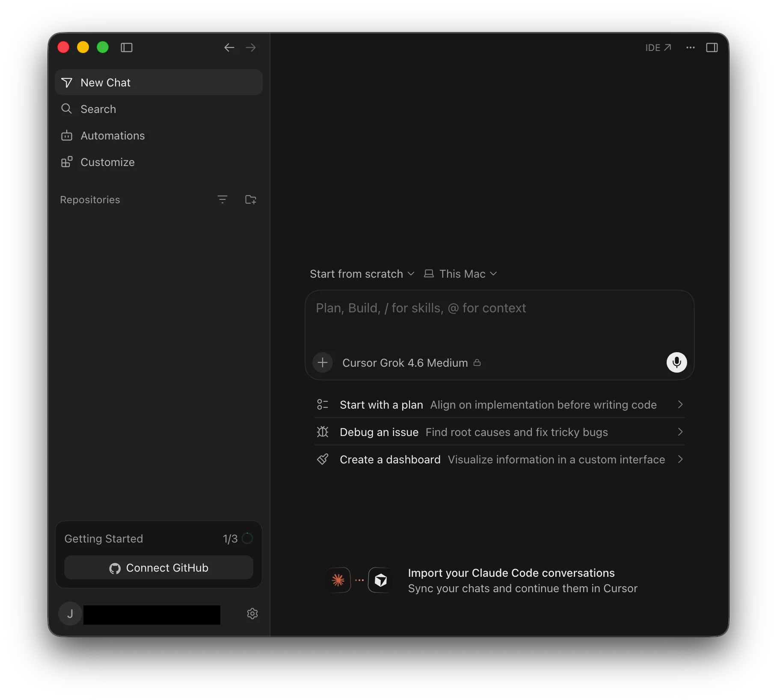The height and width of the screenshot is (700, 777).
Task: Click the microphone voice input button
Action: 677,362
